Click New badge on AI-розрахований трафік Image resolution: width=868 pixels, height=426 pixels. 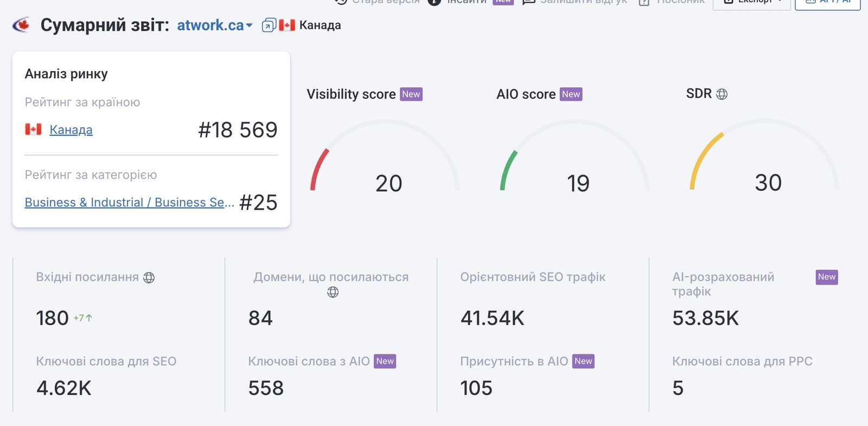pyautogui.click(x=827, y=277)
